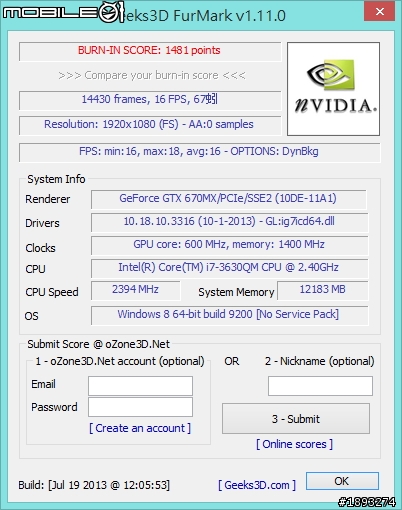Click the 2 - Nickname (optional) label

coord(320,361)
